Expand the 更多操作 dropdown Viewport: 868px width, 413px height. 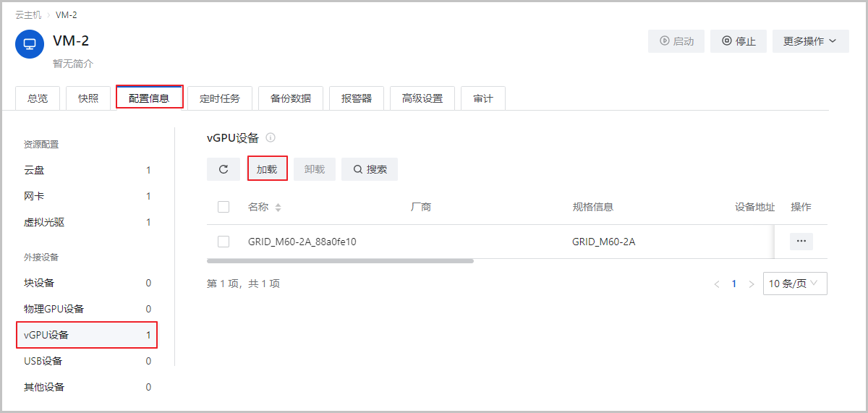click(x=810, y=41)
